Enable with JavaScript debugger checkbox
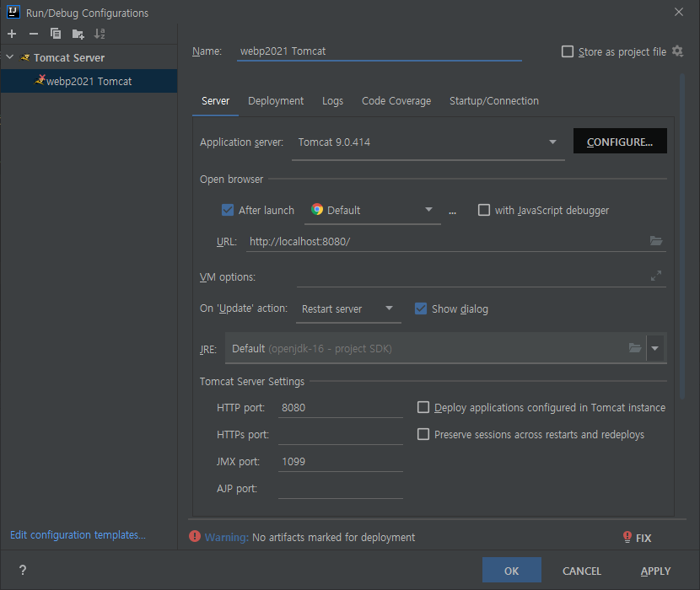The width and height of the screenshot is (700, 590). pyautogui.click(x=484, y=210)
